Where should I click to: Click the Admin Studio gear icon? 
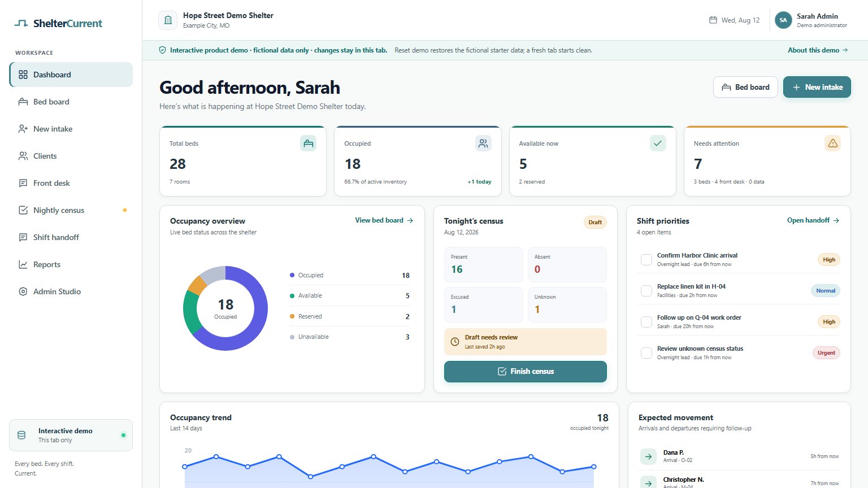(x=23, y=291)
